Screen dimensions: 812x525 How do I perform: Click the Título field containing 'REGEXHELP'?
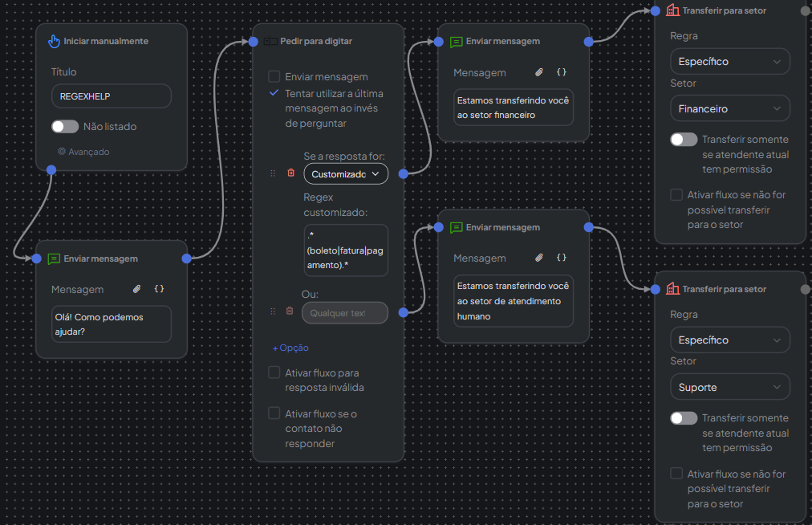pyautogui.click(x=112, y=96)
